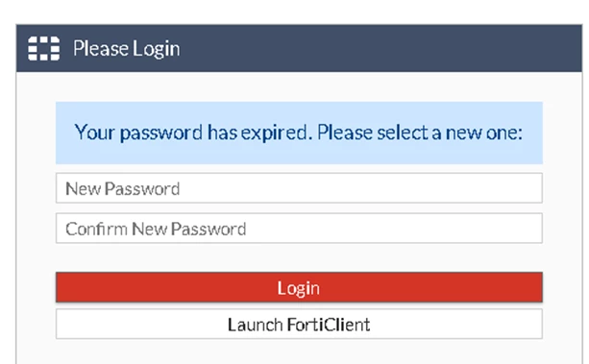Image resolution: width=589 pixels, height=364 pixels.
Task: Select the dark blue header bar
Action: click(x=299, y=48)
